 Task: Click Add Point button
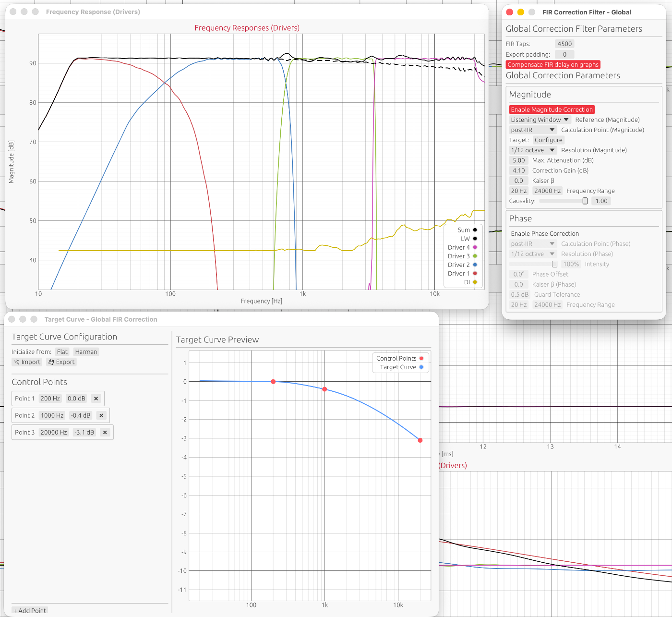point(30,610)
